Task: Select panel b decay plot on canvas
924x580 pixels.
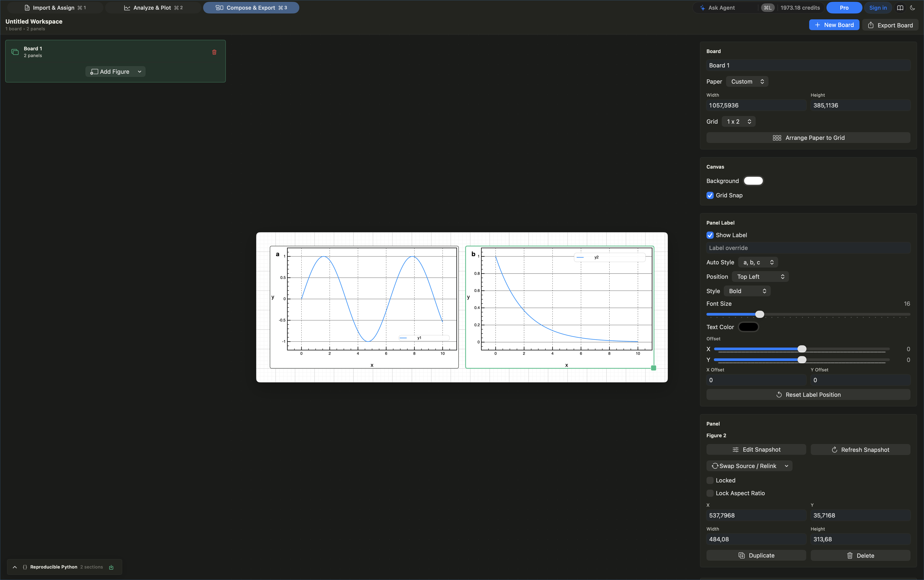Action: pos(560,307)
